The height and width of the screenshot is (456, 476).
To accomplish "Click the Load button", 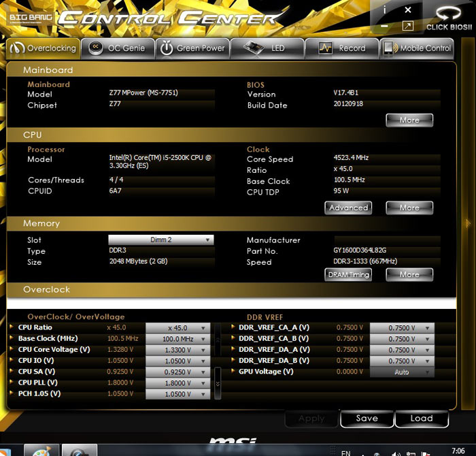I will [x=422, y=419].
